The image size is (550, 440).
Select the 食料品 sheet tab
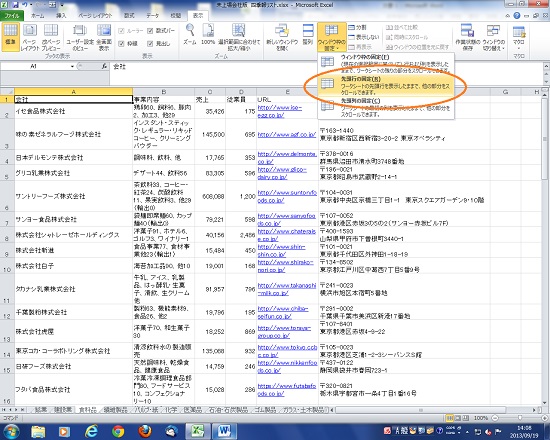pos(87,409)
